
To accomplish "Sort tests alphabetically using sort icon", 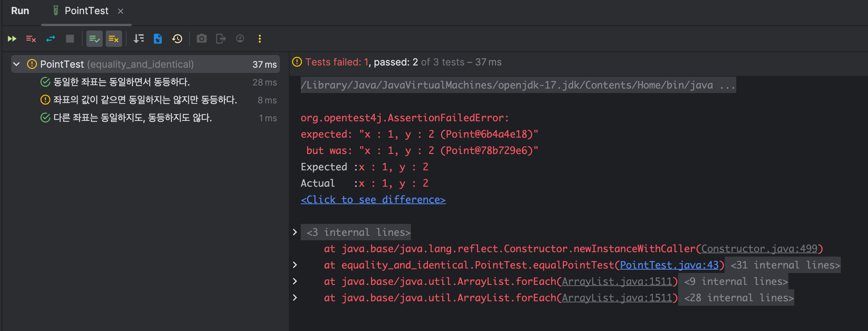I will [139, 39].
